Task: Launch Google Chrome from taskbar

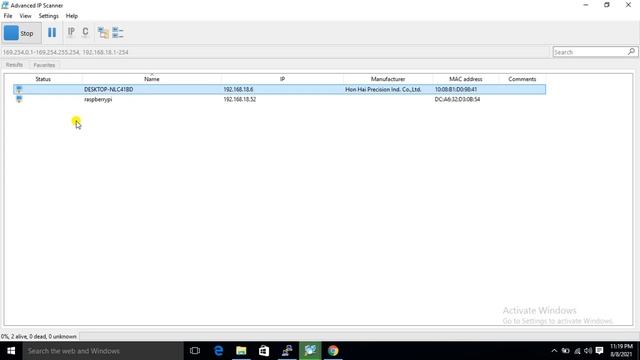Action: click(333, 351)
